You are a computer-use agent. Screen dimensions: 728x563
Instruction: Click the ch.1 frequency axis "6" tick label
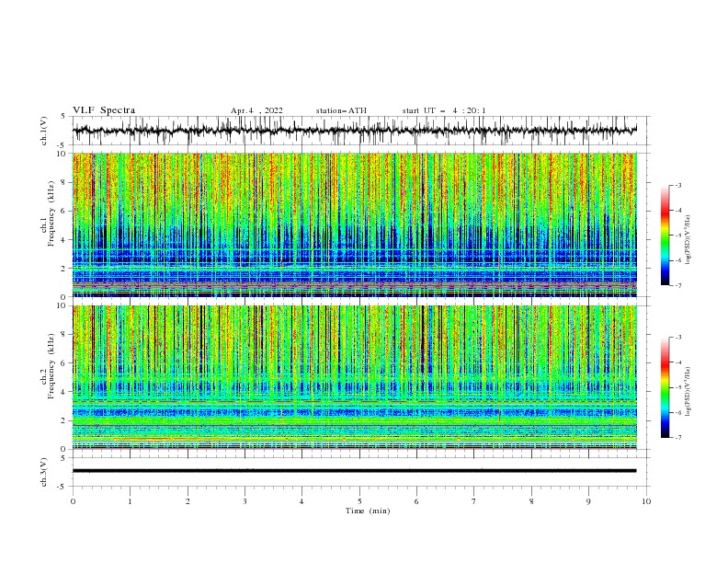[65, 212]
